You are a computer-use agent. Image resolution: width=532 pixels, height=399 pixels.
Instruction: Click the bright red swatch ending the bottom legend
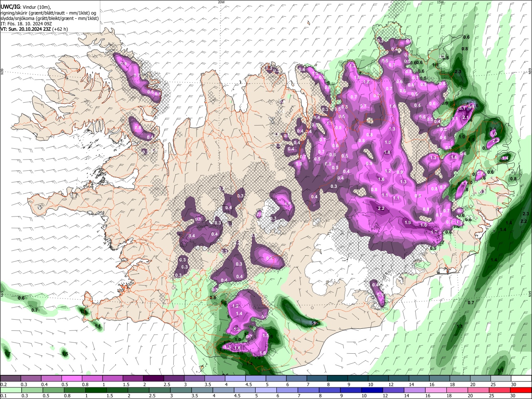(x=521, y=390)
